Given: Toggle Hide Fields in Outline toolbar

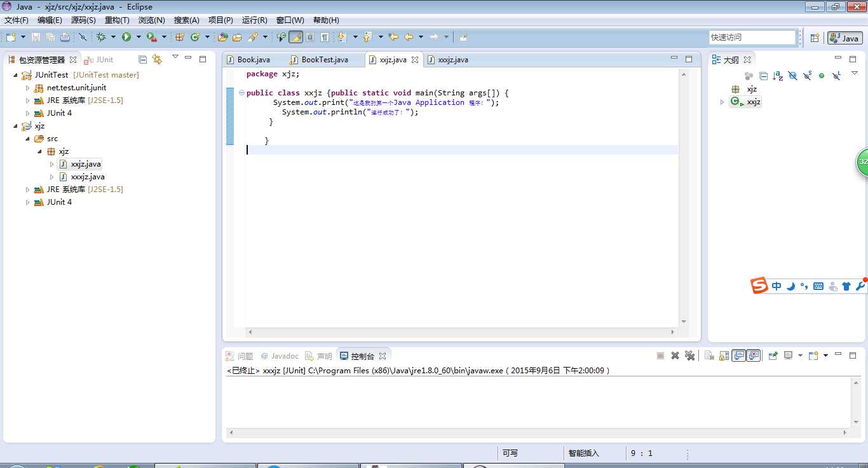Looking at the screenshot, I should [792, 76].
